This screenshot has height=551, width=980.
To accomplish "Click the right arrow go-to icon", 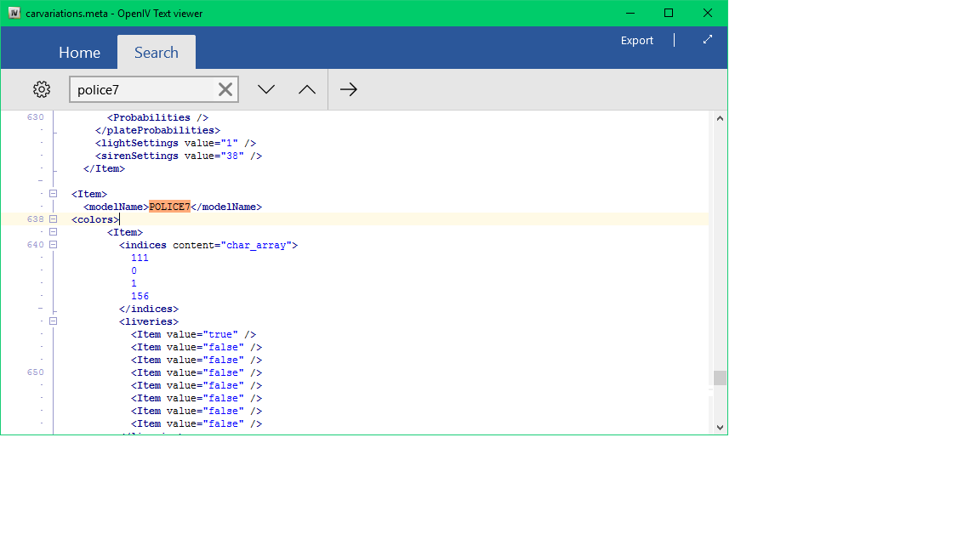I will coord(349,89).
